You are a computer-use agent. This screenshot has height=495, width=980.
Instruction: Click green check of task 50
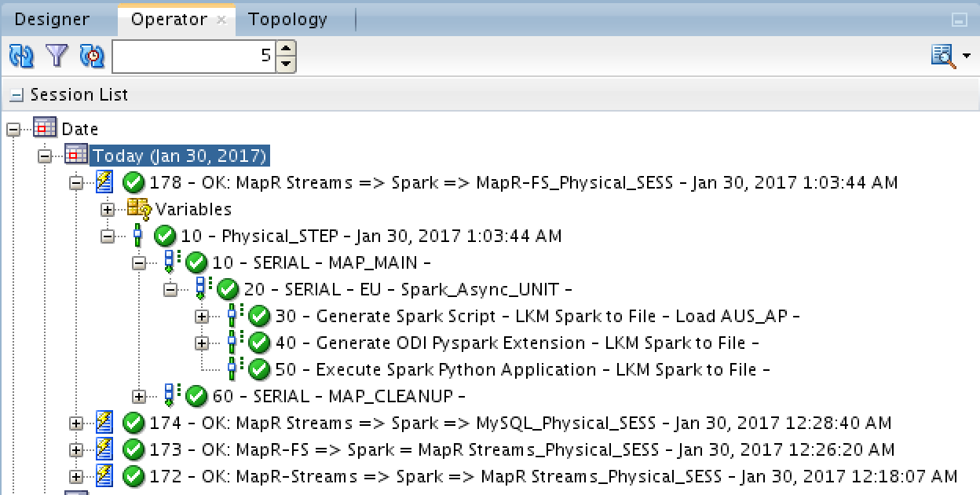259,369
